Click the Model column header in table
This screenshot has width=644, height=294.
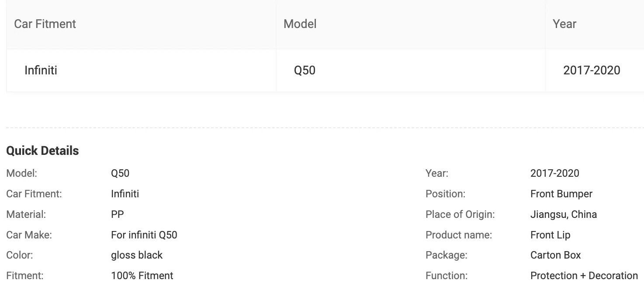[x=300, y=24]
